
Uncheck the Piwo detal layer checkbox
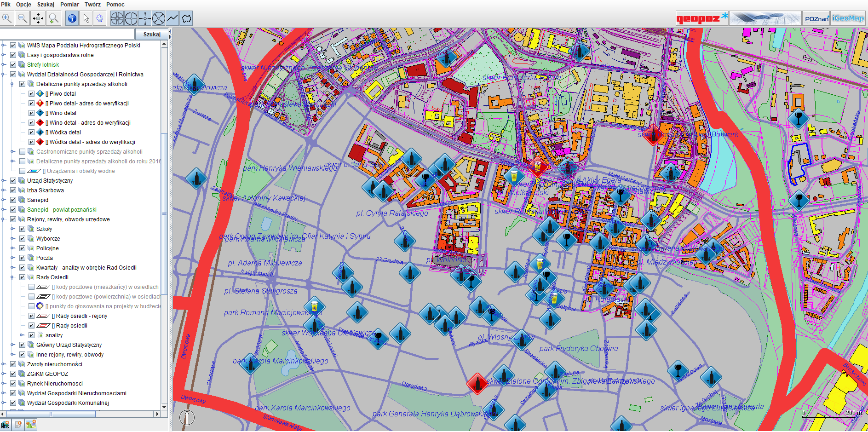31,94
